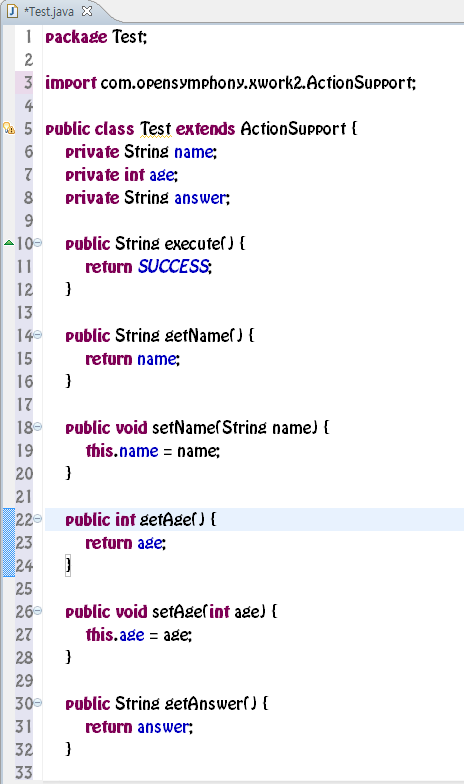Click the word 'package' on line 1
Viewport: 464px width, 784px height.
[x=76, y=37]
